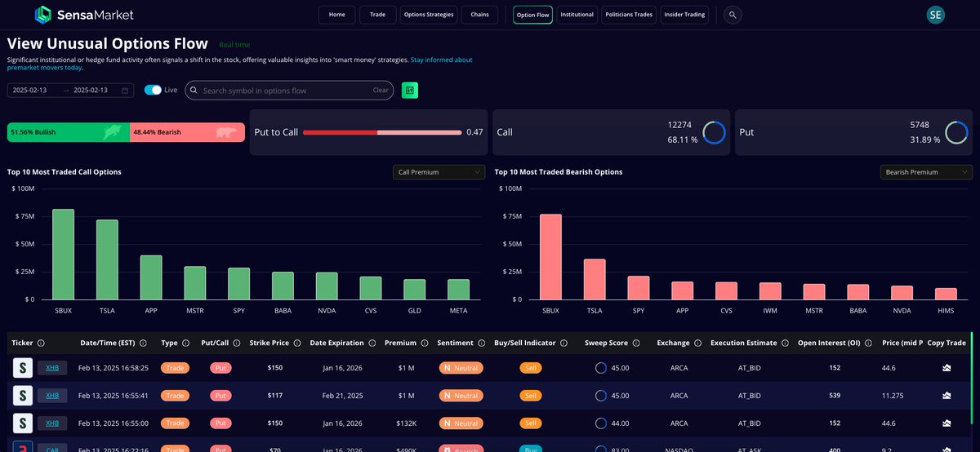Click Copy Trade icon for 16:55:41 row
Viewport: 980px width, 452px height.
point(946,396)
